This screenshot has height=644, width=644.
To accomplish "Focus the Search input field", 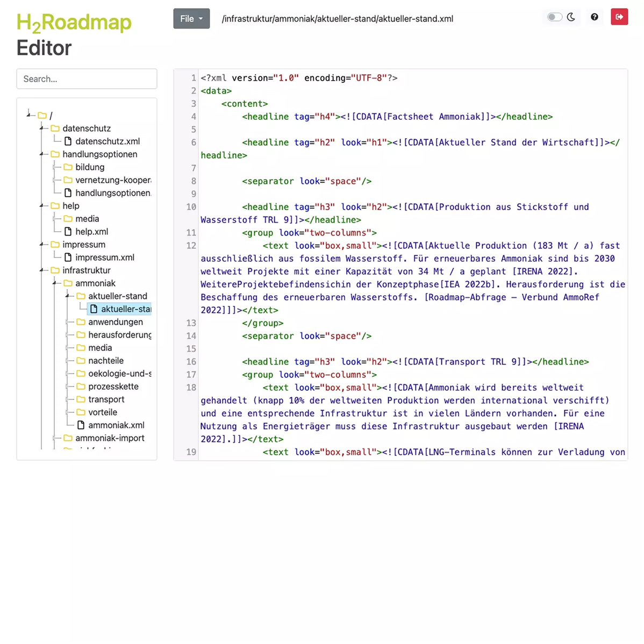I will [87, 79].
